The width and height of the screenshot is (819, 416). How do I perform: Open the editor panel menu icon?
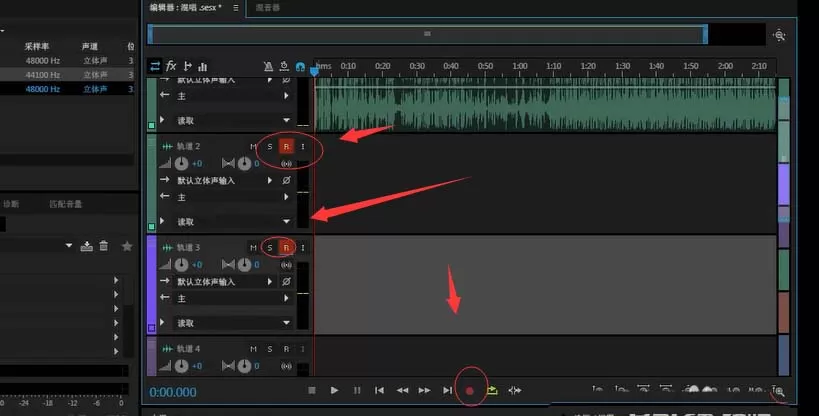236,7
